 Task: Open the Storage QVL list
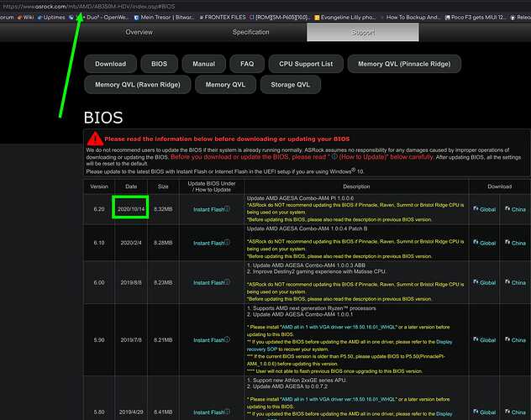tap(290, 85)
